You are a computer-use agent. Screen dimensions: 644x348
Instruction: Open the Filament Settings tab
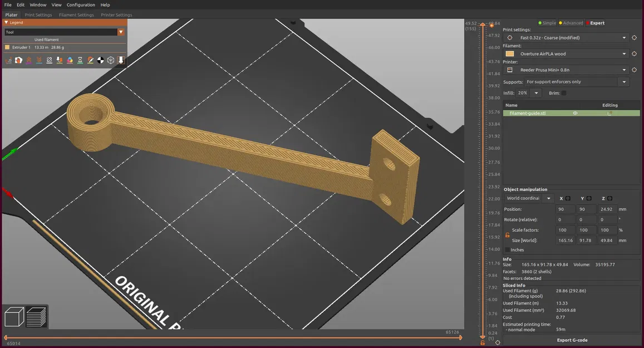76,15
